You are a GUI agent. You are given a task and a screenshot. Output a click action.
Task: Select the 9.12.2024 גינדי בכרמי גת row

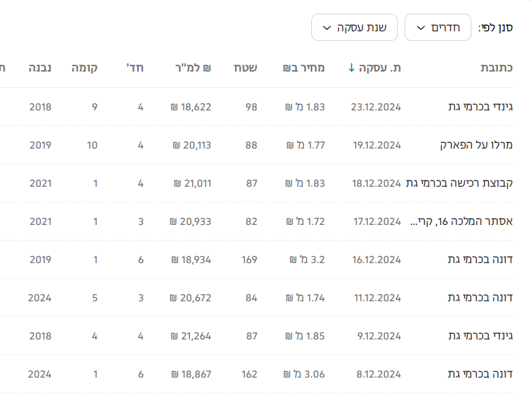[480, 336]
